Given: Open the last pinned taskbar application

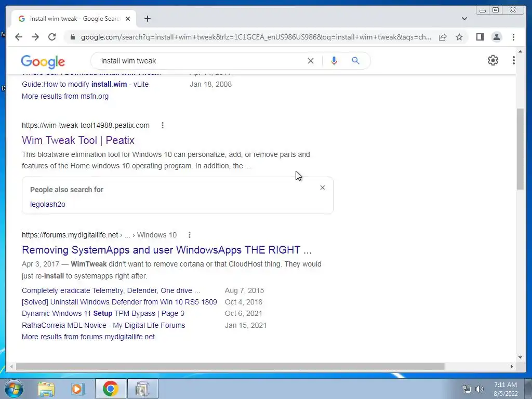Looking at the screenshot, I should 142,389.
